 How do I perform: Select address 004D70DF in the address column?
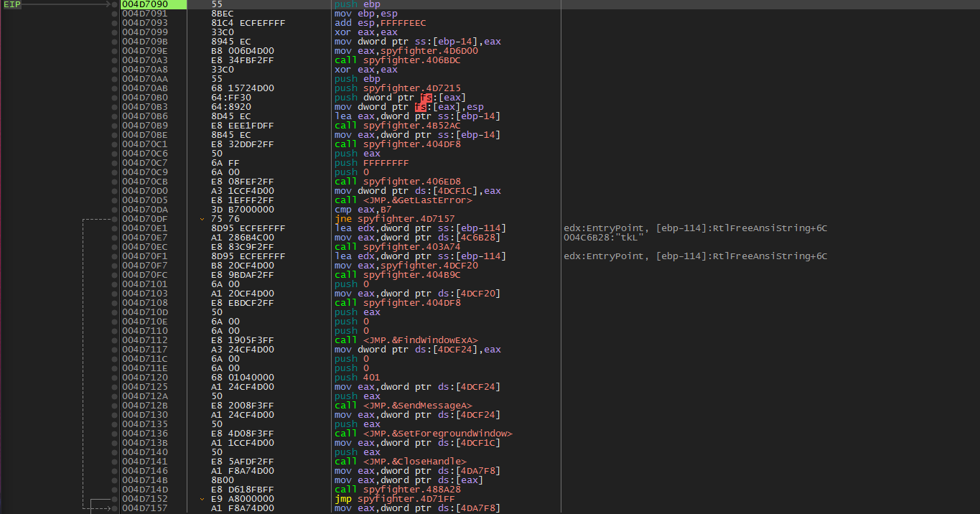[x=144, y=219]
